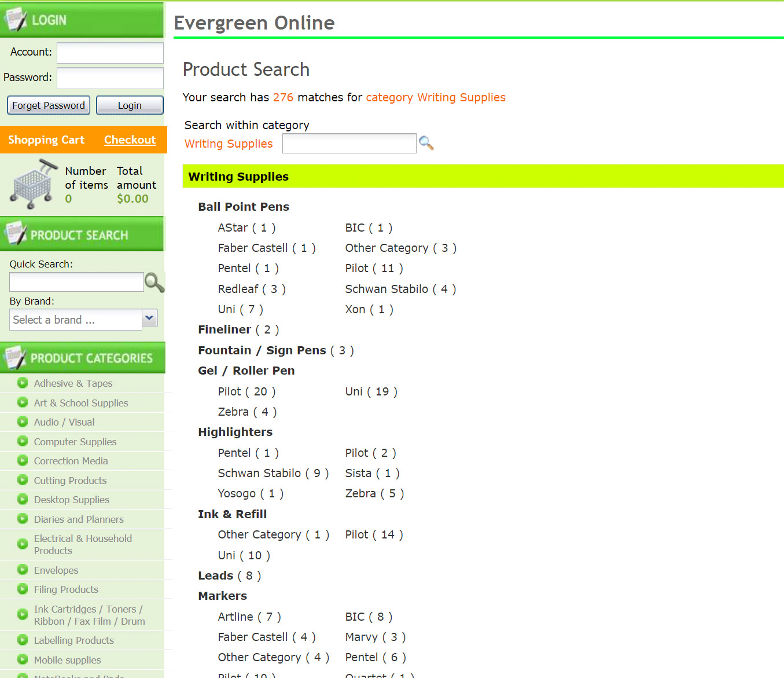Click the search-within-category magnifier icon
The width and height of the screenshot is (784, 678).
(x=426, y=143)
